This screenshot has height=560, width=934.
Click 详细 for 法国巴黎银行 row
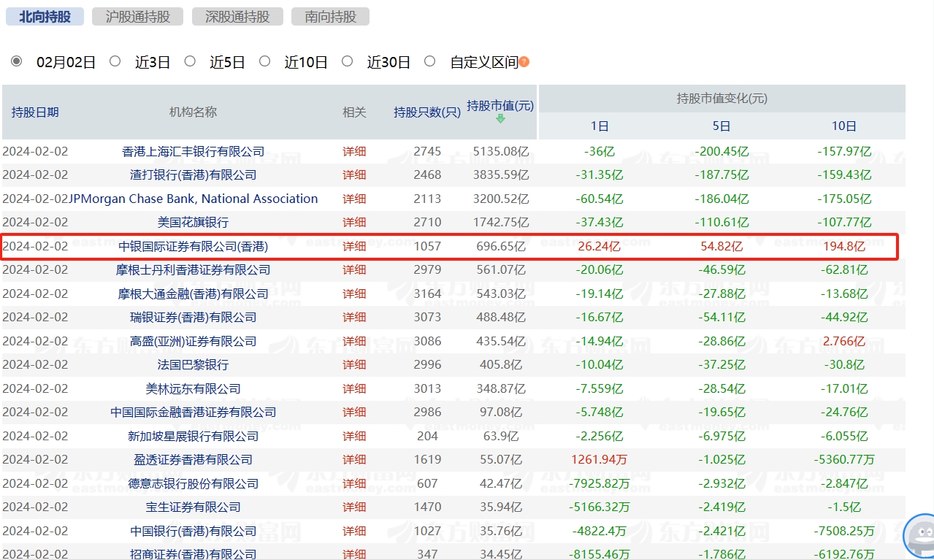pos(354,364)
